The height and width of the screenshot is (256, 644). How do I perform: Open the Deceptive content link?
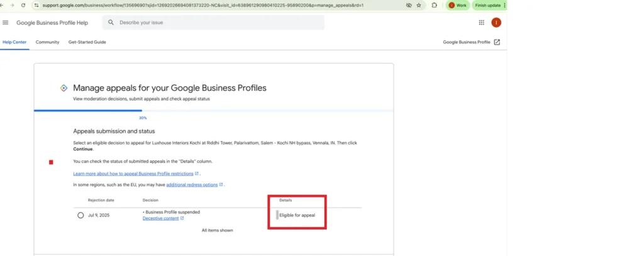click(160, 218)
